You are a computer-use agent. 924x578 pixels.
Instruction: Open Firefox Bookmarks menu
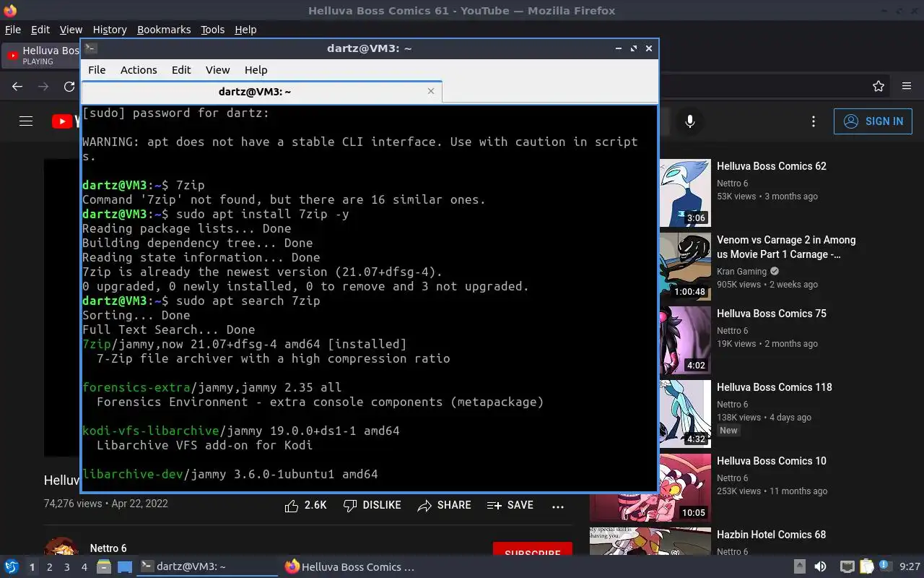(x=164, y=30)
